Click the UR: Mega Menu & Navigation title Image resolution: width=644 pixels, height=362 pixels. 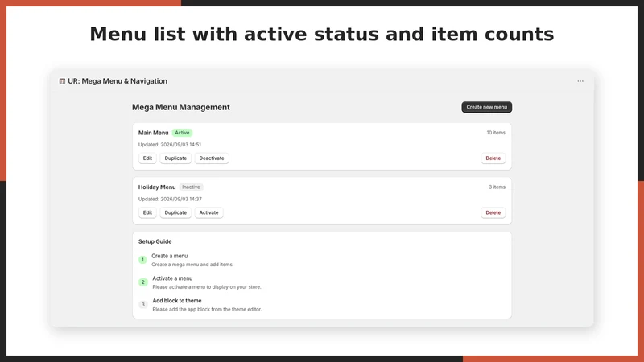(x=118, y=81)
